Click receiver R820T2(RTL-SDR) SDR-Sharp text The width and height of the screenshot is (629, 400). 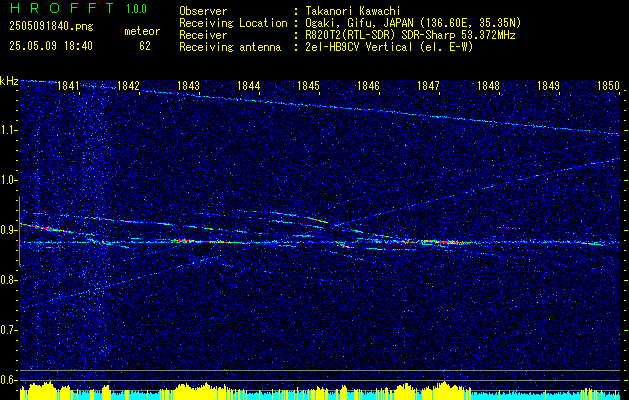point(410,35)
